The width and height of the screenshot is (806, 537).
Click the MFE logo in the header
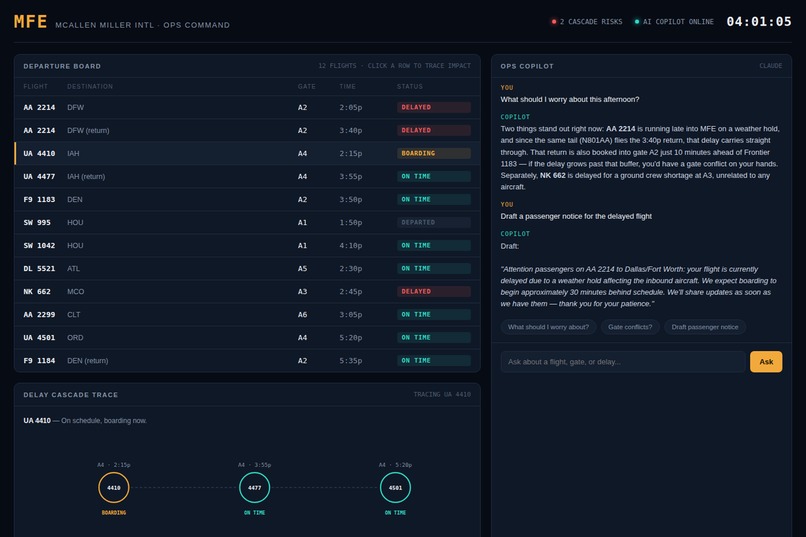click(x=30, y=22)
